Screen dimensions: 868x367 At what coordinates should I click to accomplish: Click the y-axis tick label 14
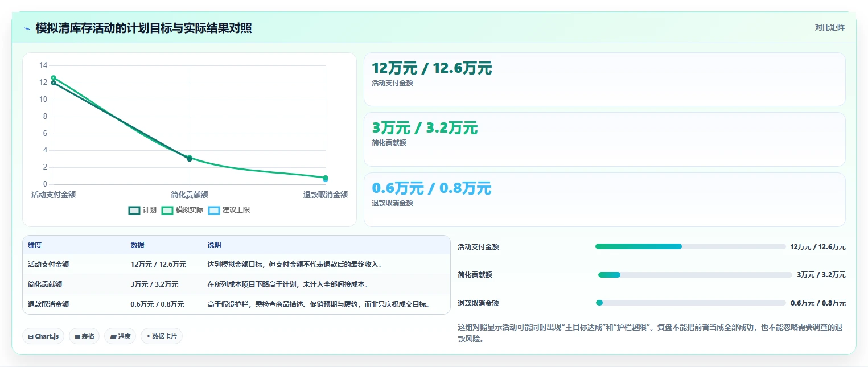43,65
